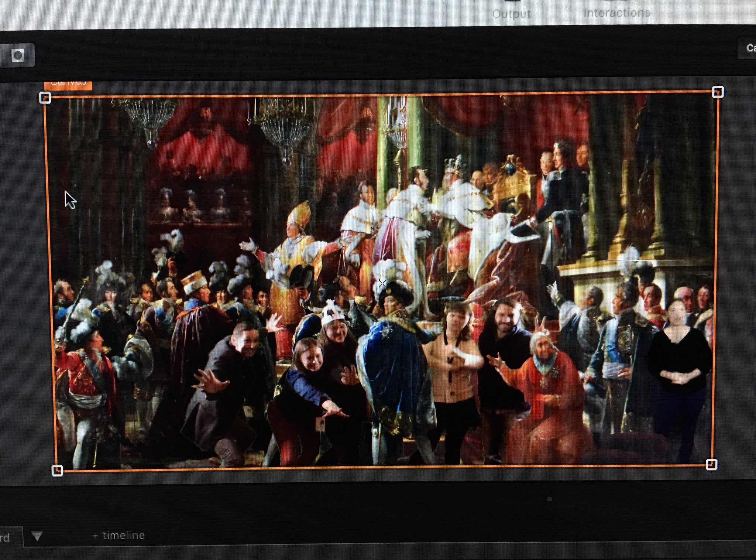
Task: Switch to the Interactions tab
Action: point(616,13)
